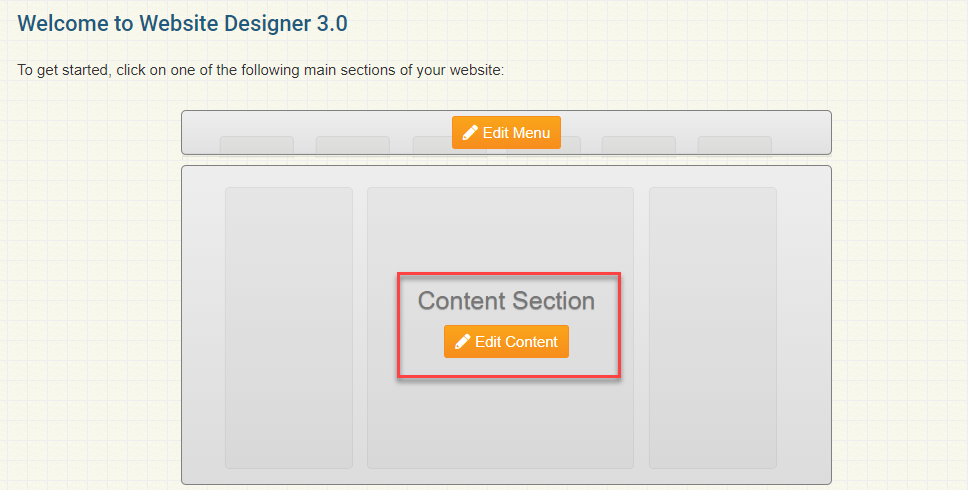Click the "Content Section" heading text
Screen dimensions: 968x490
pos(506,301)
